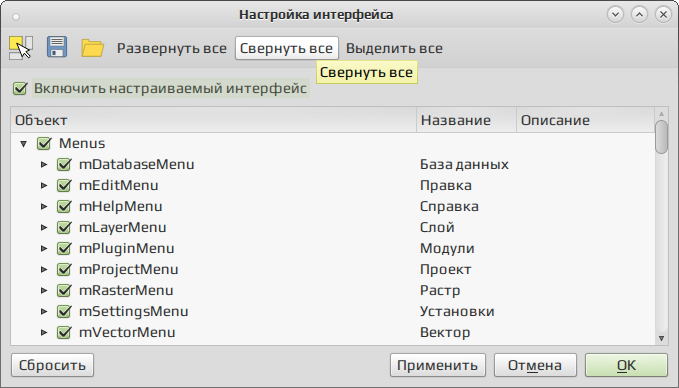
Task: Click the Справка name cell
Action: tap(449, 207)
